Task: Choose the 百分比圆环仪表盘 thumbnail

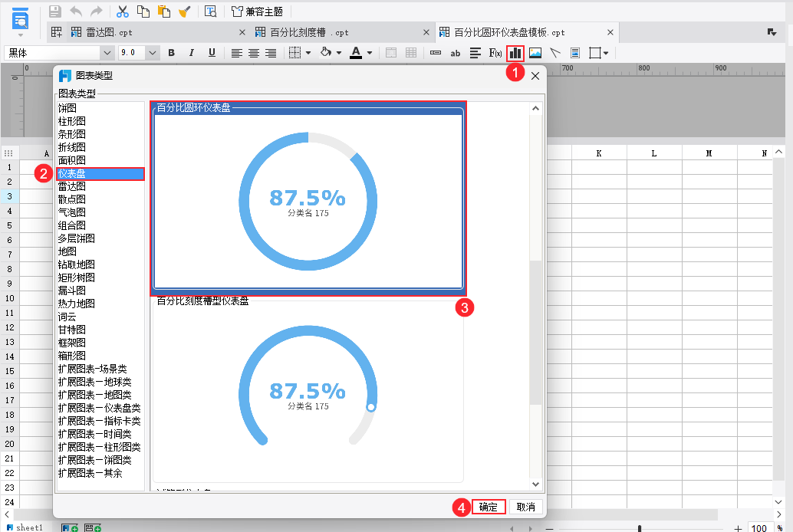Action: (308, 199)
